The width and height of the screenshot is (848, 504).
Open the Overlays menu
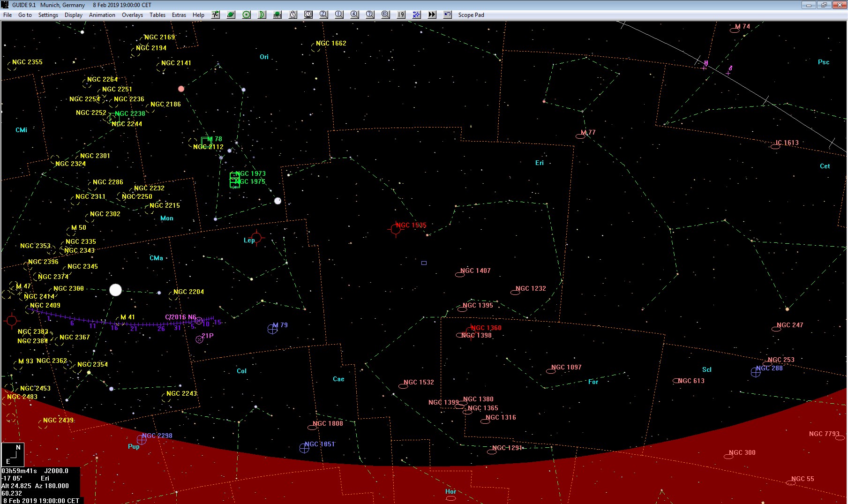[x=133, y=15]
